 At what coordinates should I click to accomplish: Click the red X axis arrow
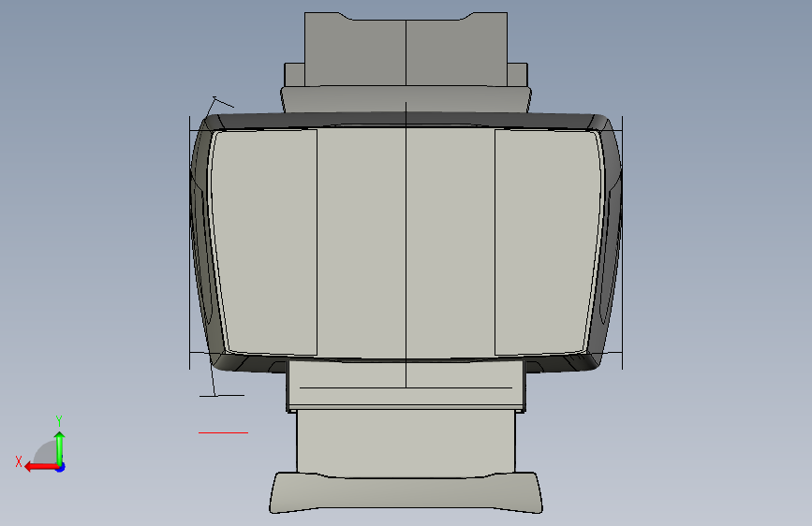(43, 467)
